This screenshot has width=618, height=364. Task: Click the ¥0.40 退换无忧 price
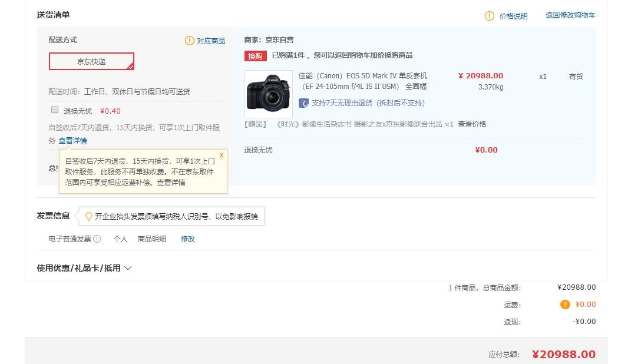[110, 111]
